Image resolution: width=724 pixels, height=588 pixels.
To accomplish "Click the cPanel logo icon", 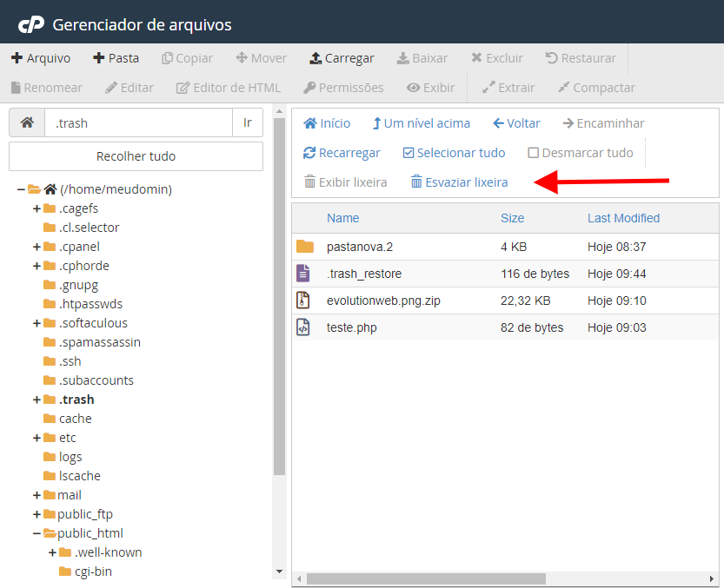I will (x=31, y=24).
